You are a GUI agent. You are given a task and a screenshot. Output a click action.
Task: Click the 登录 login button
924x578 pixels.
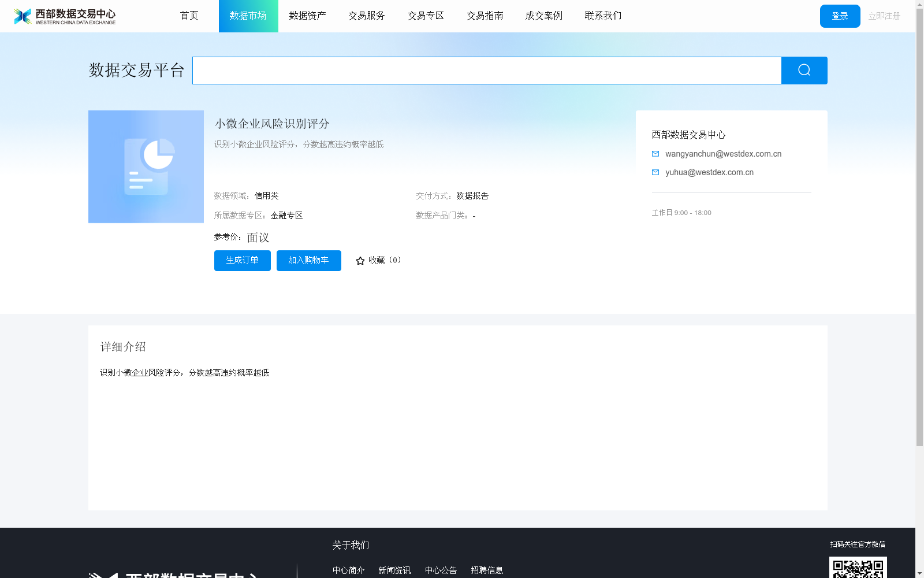point(840,16)
